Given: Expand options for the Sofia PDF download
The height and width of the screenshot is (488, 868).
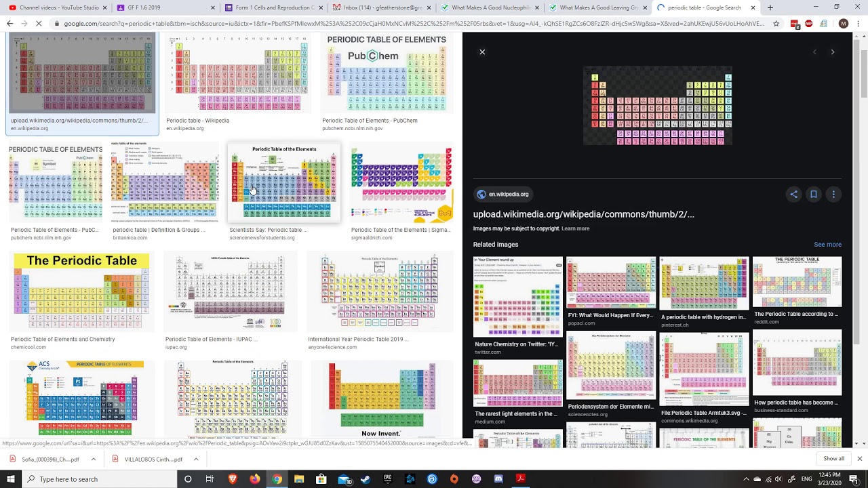Looking at the screenshot, I should [93, 459].
